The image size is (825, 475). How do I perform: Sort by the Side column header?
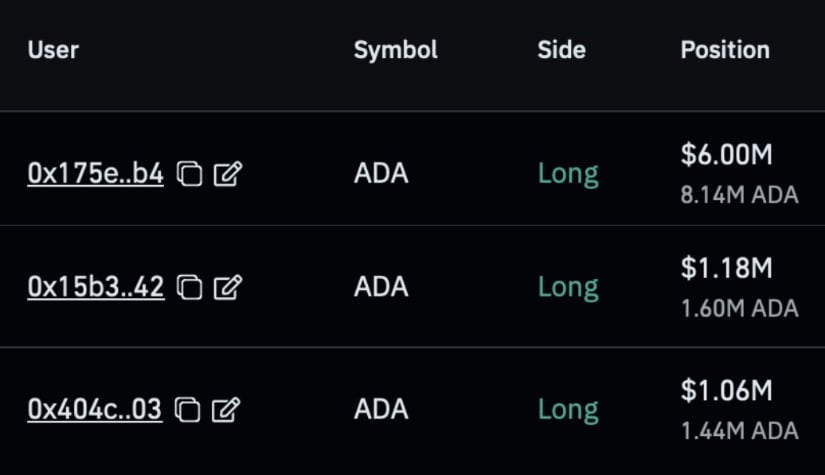pos(561,50)
